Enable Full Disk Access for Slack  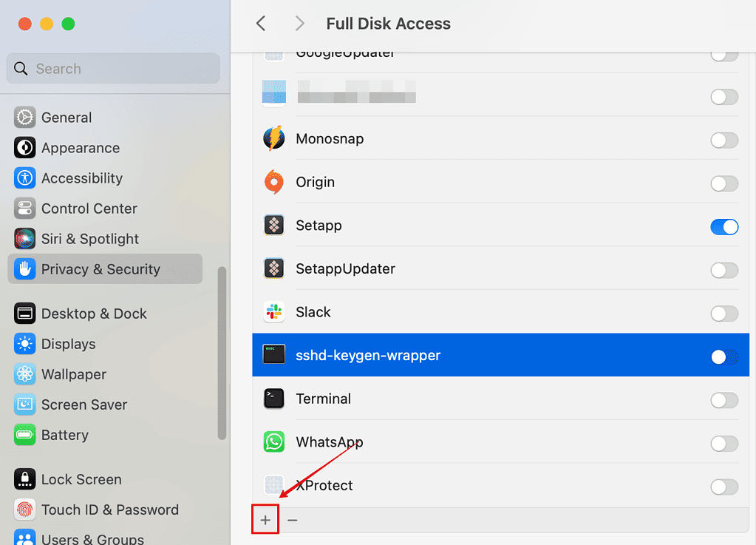[724, 312]
